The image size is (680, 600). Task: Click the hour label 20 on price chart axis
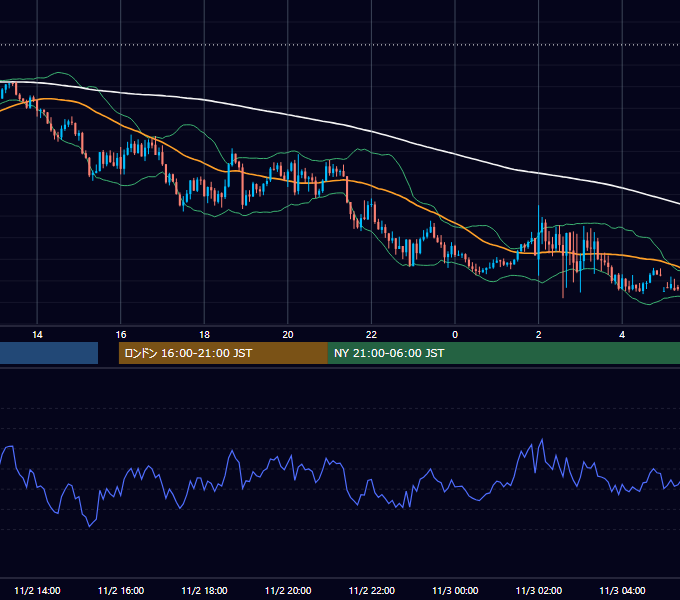pyautogui.click(x=288, y=335)
